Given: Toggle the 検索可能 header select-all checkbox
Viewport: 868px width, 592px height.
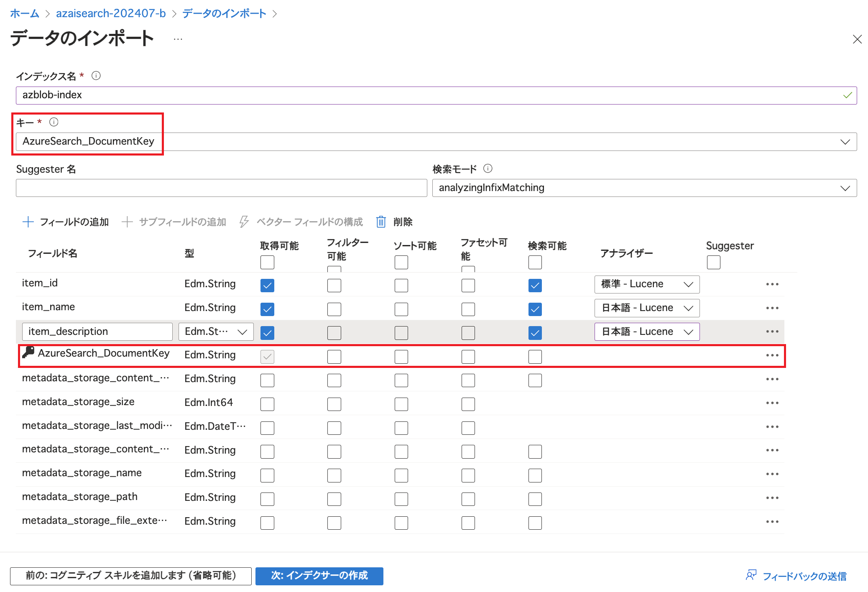Looking at the screenshot, I should 535,263.
